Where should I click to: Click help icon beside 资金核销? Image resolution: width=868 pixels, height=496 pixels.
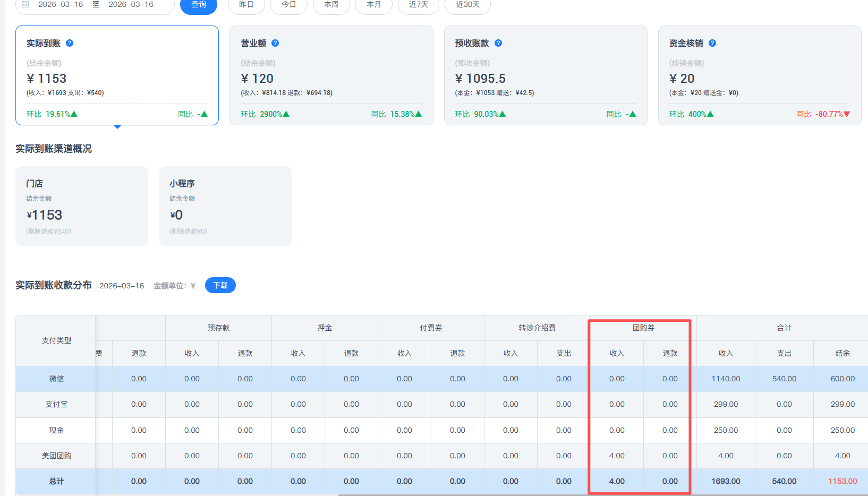pos(712,43)
